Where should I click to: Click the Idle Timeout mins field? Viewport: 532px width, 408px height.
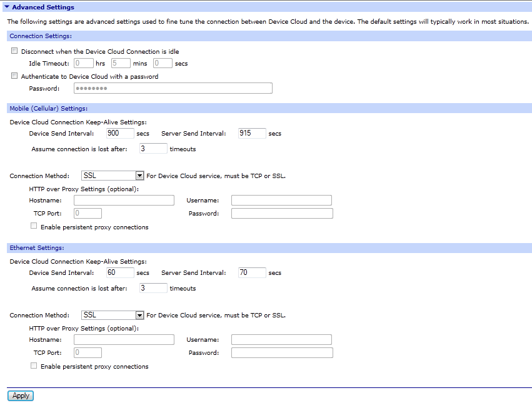click(120, 63)
